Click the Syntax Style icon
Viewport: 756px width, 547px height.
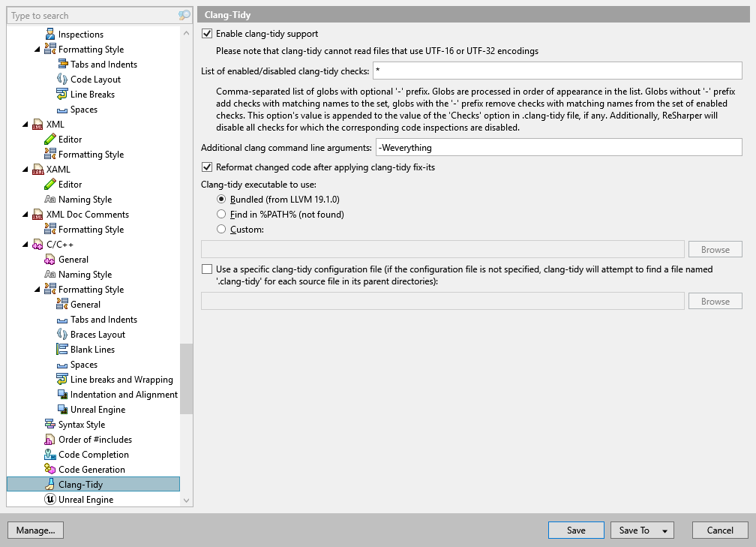(49, 424)
